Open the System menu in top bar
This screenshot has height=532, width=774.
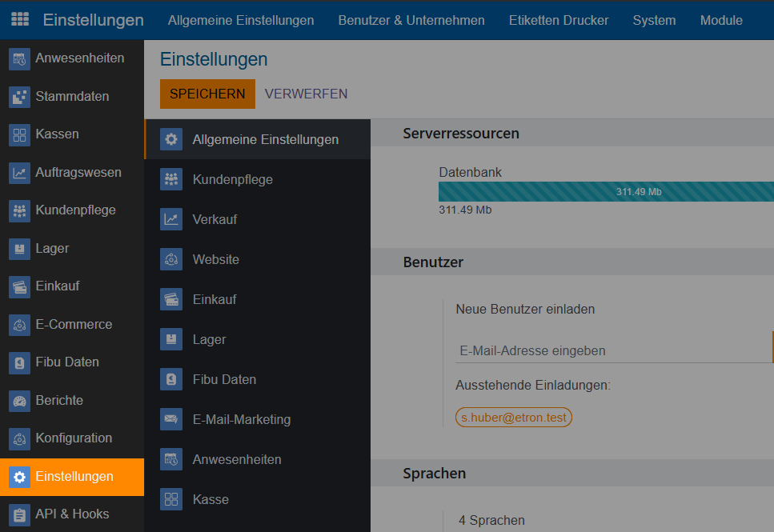coord(654,20)
